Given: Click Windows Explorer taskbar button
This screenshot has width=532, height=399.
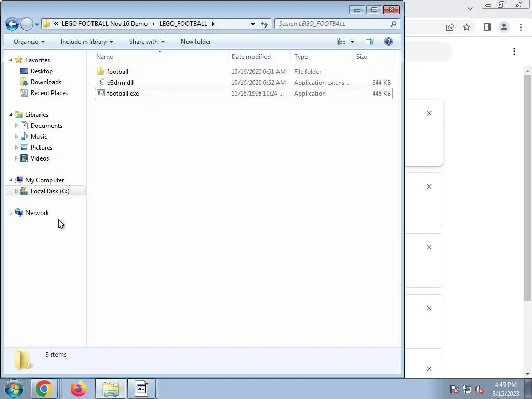Looking at the screenshot, I should pyautogui.click(x=111, y=389).
